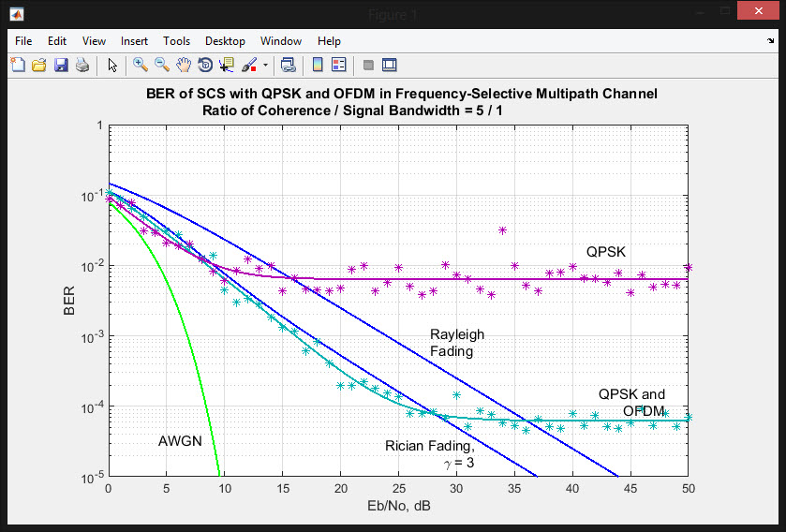This screenshot has height=532, width=786.
Task: Open the Insert menu
Action: point(134,41)
